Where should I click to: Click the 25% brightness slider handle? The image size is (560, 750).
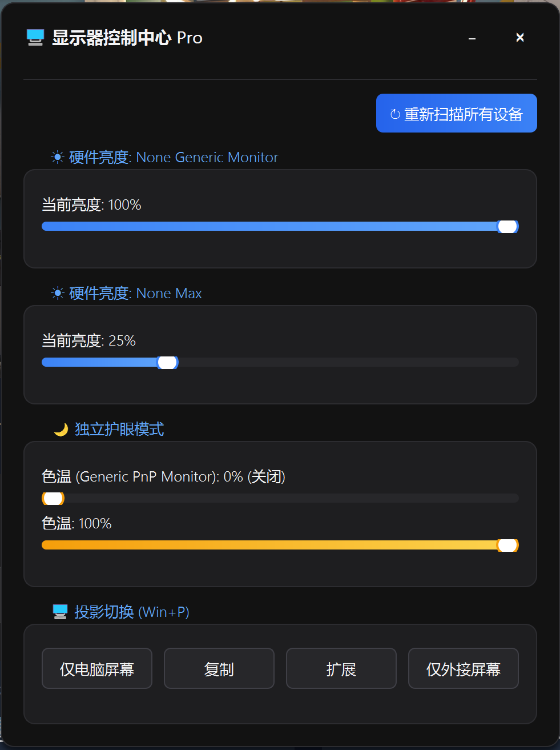click(x=168, y=362)
